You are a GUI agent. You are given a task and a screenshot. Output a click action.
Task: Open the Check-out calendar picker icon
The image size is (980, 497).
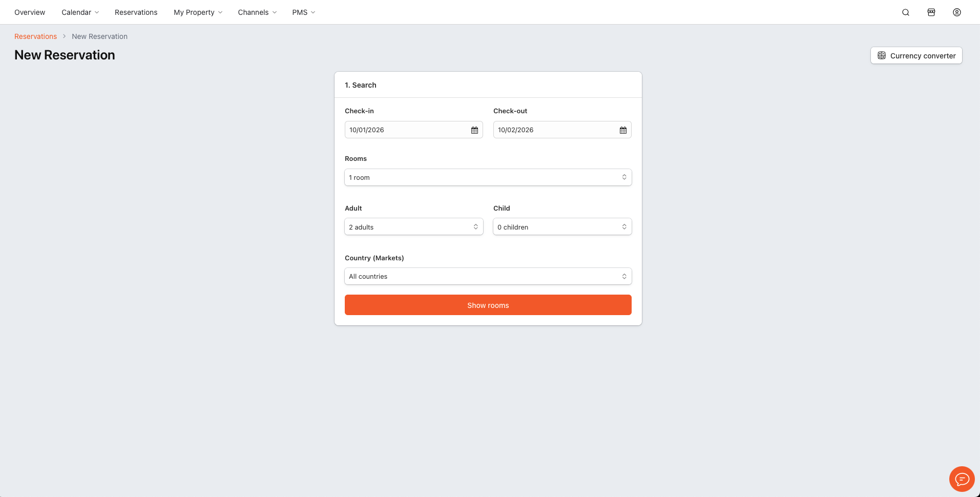(x=623, y=130)
